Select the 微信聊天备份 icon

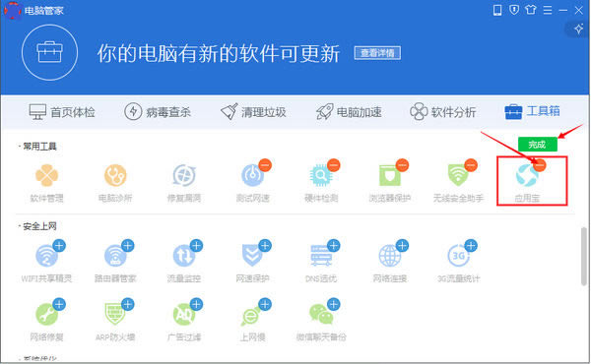tap(321, 314)
